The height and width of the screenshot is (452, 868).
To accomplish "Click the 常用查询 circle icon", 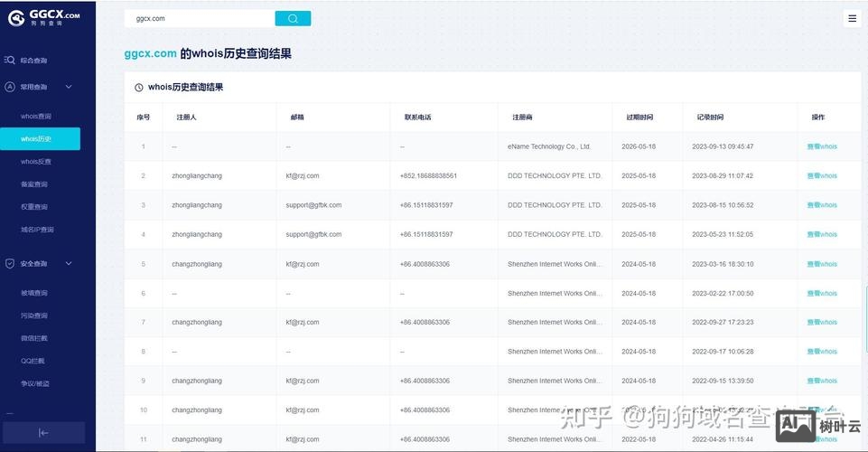I will [9, 87].
